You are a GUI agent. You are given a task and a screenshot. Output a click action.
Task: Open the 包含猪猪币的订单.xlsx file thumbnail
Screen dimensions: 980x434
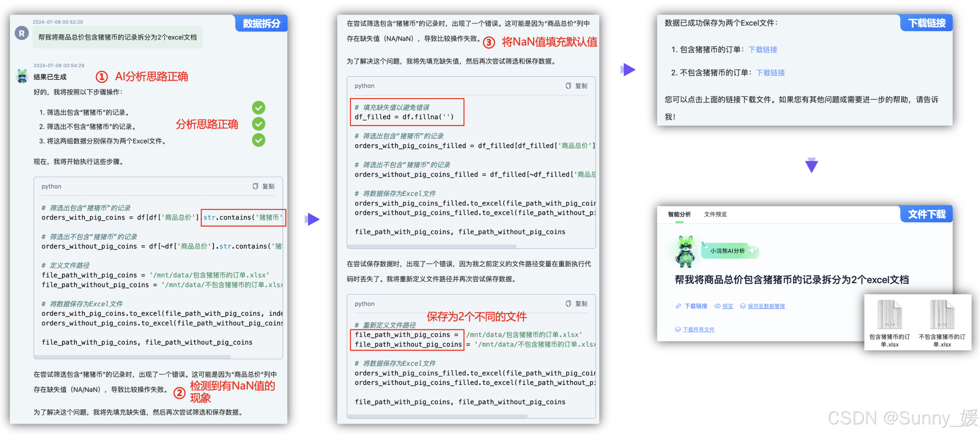890,315
